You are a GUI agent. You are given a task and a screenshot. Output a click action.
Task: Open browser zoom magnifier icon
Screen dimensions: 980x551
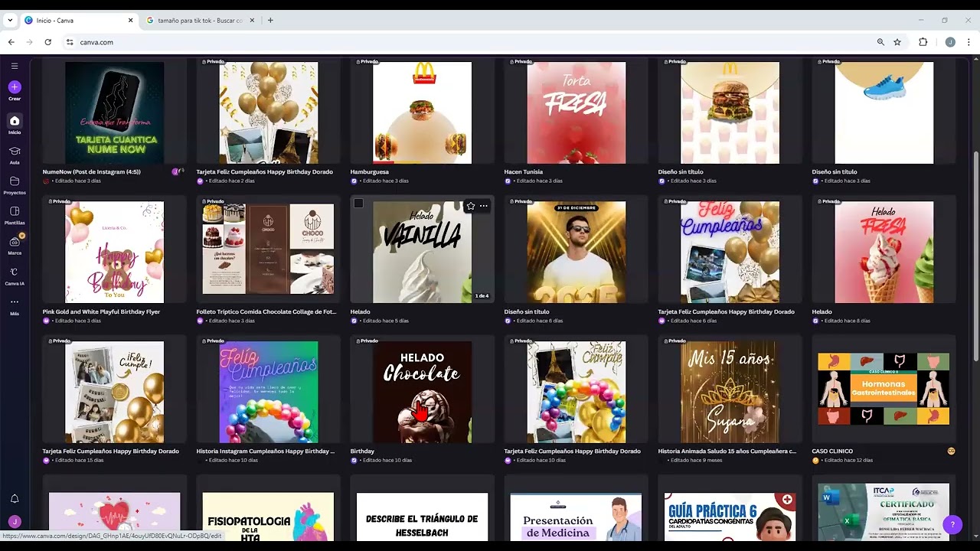tap(880, 42)
